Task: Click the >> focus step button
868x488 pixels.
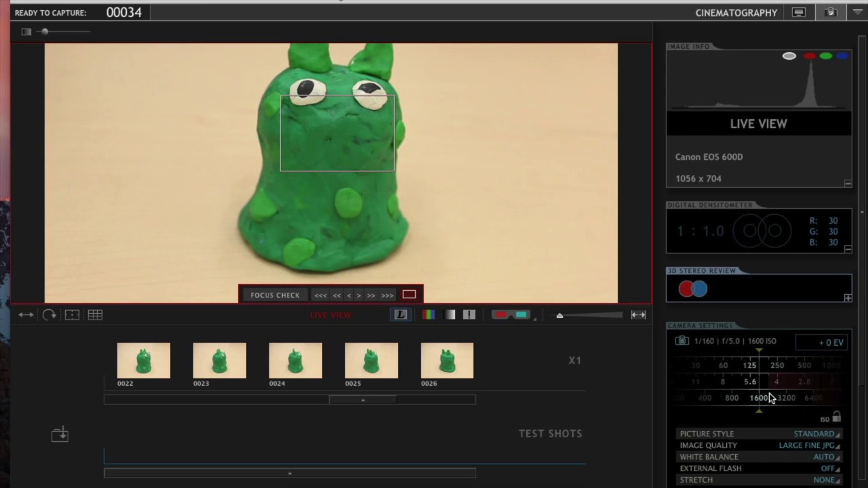Action: tap(371, 295)
